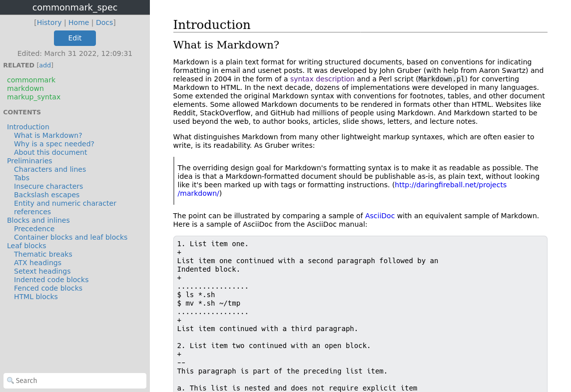
Task: Navigate to the Preliminaries section
Action: 29,160
